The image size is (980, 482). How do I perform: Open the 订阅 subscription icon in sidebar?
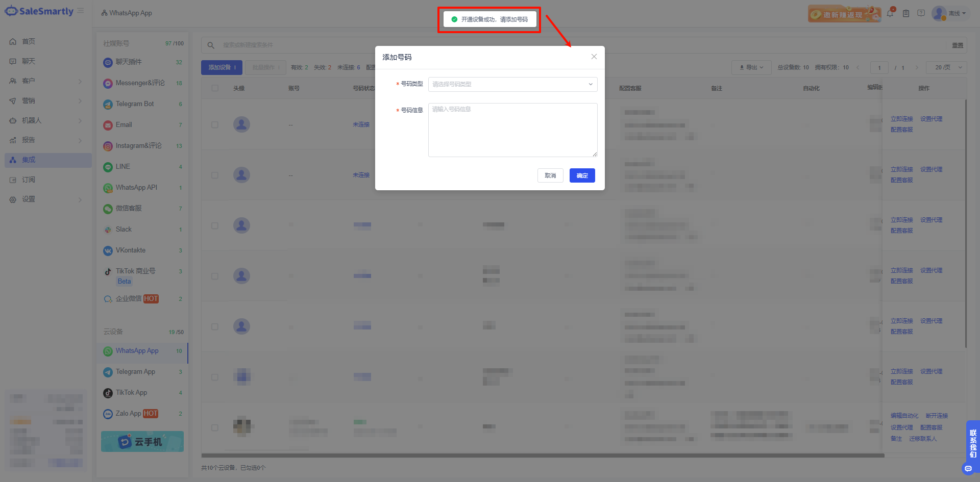click(13, 180)
